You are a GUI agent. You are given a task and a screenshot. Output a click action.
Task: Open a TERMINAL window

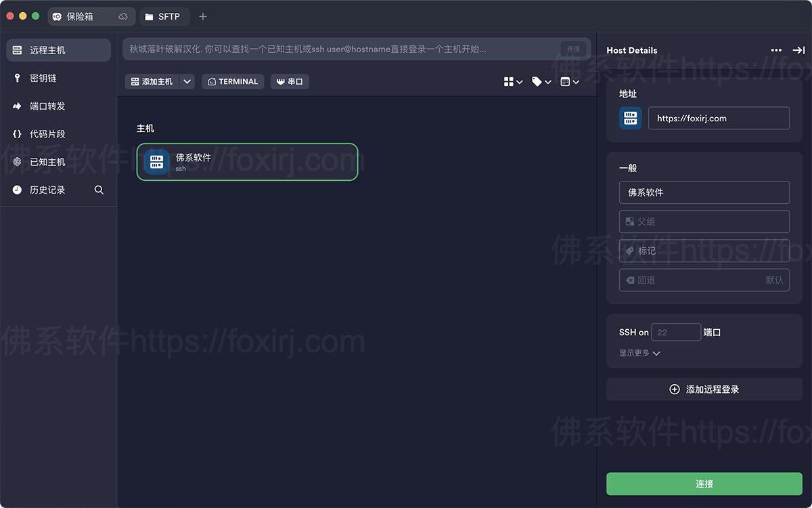[x=233, y=81]
